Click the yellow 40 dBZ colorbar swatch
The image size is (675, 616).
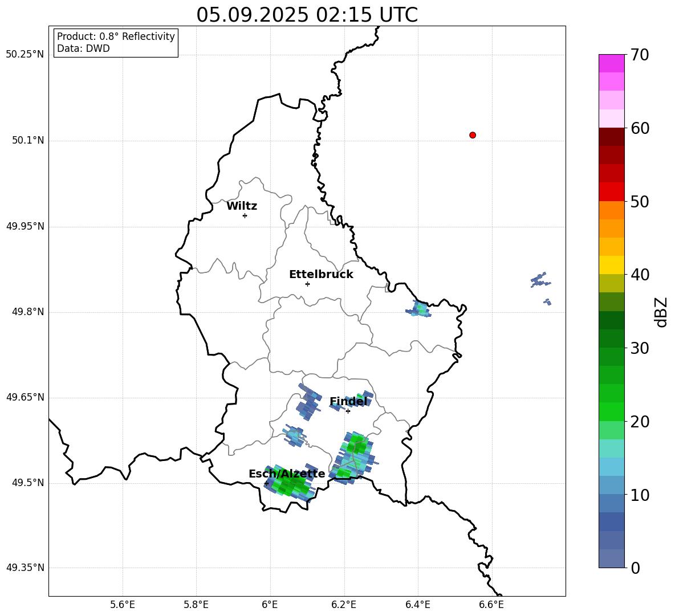[x=611, y=265]
